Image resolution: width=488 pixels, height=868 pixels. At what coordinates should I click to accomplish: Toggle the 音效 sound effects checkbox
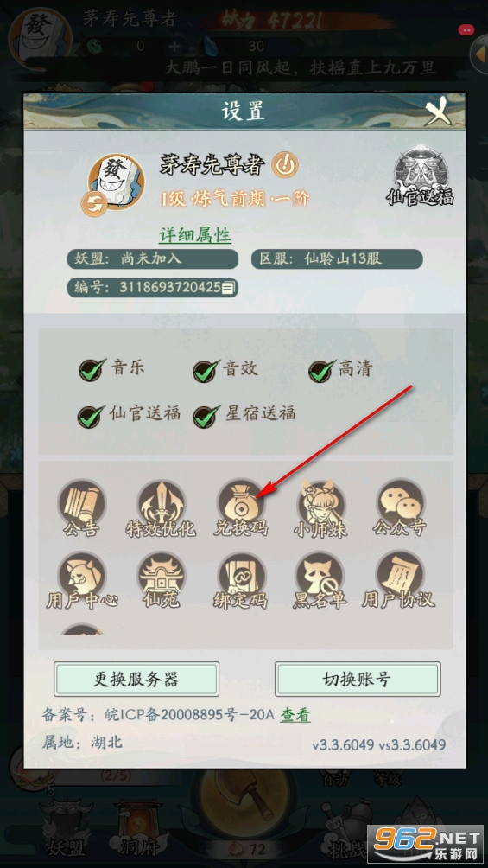point(206,370)
